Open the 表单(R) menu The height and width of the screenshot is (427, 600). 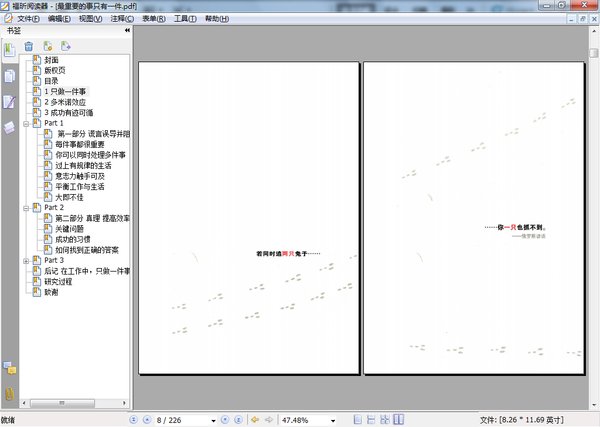154,18
